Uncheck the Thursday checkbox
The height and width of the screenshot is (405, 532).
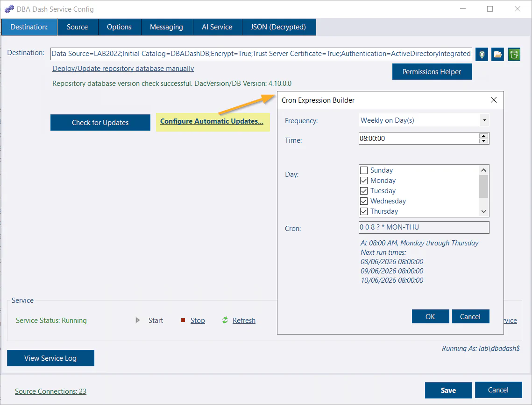click(364, 211)
